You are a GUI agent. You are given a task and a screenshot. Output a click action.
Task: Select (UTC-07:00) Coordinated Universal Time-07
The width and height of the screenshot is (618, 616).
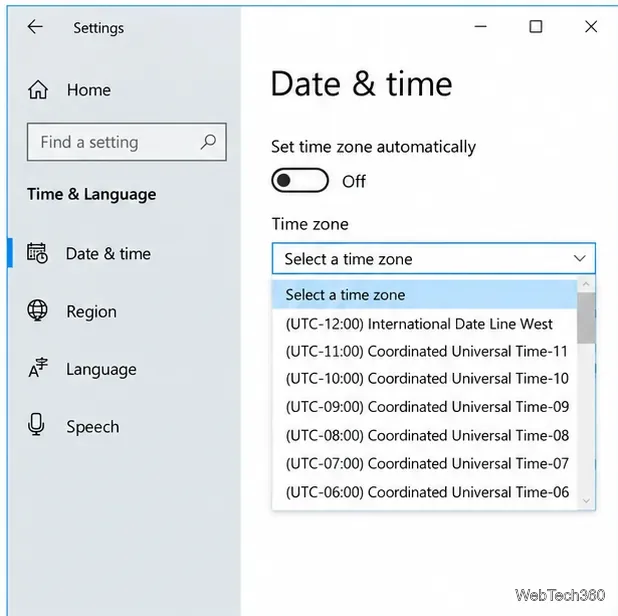pos(424,463)
